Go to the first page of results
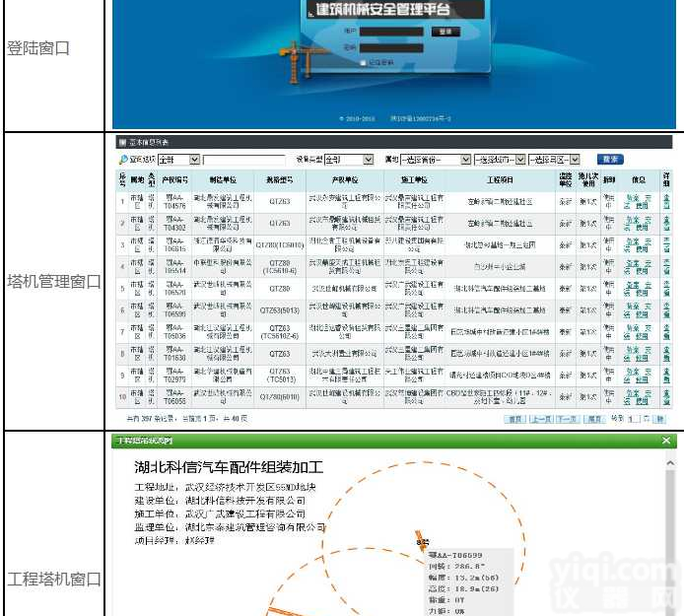Image resolution: width=684 pixels, height=616 pixels. [514, 419]
